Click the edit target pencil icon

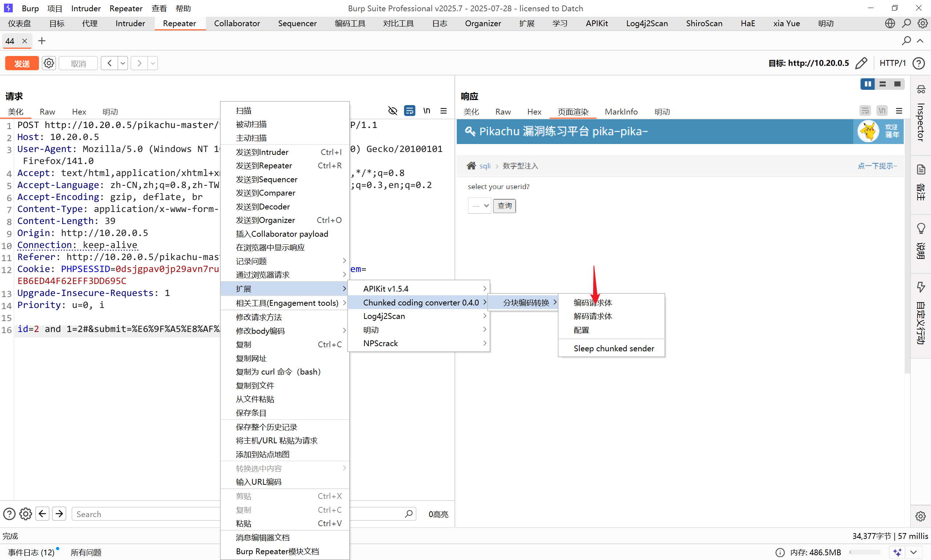pyautogui.click(x=861, y=63)
